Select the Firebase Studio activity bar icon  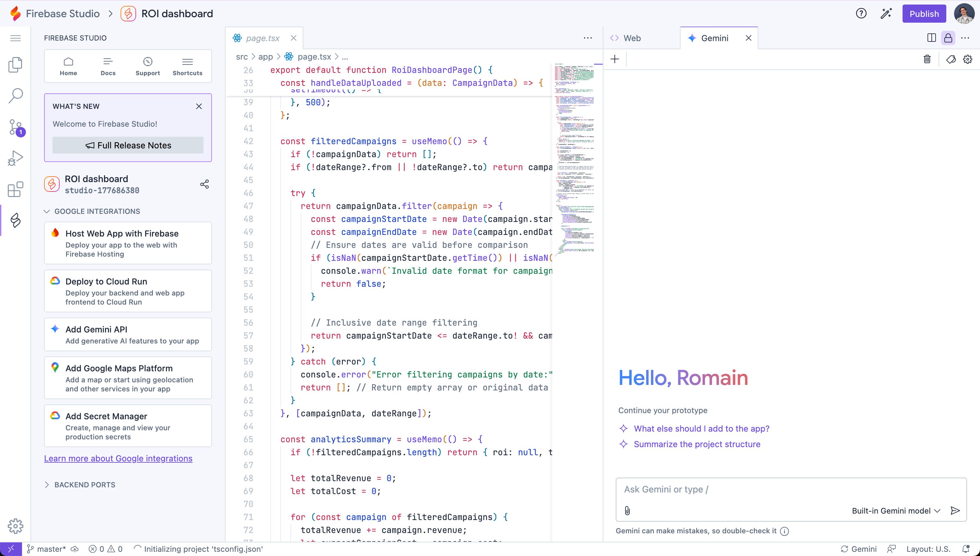[15, 220]
